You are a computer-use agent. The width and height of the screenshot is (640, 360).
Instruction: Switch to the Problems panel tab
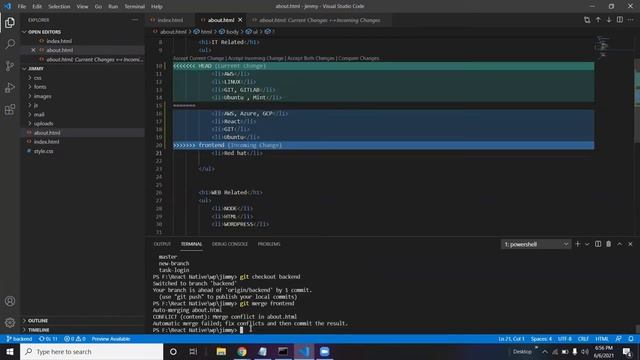point(269,244)
